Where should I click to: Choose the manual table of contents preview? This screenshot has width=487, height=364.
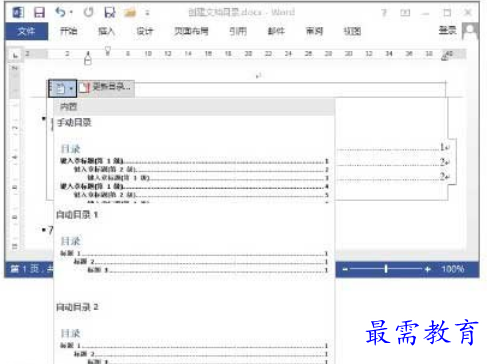[194, 173]
